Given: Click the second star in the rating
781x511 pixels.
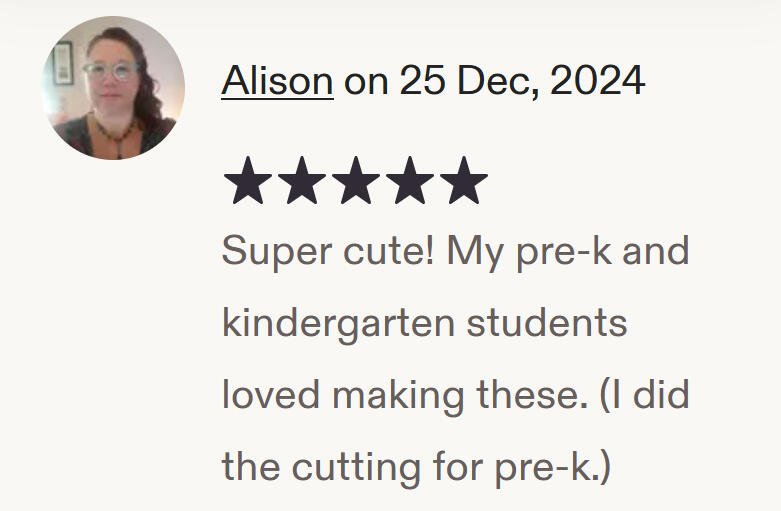Looking at the screenshot, I should tap(302, 181).
